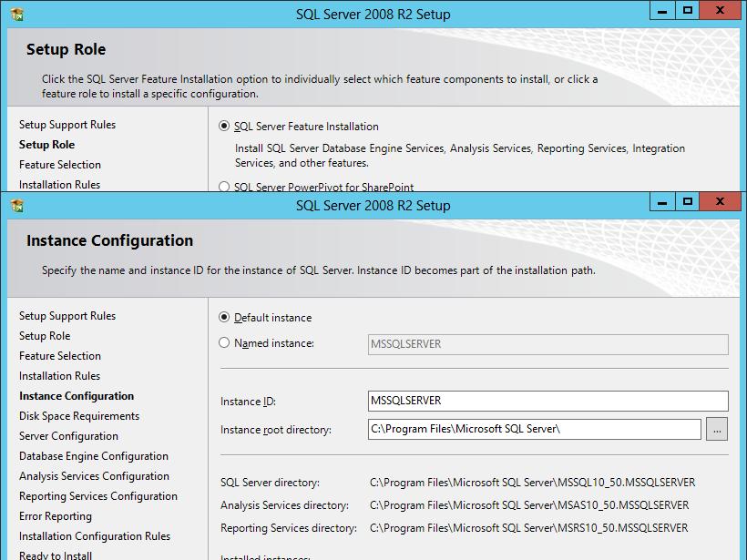Click the bold Setup Role step in the upper window

pos(46,145)
